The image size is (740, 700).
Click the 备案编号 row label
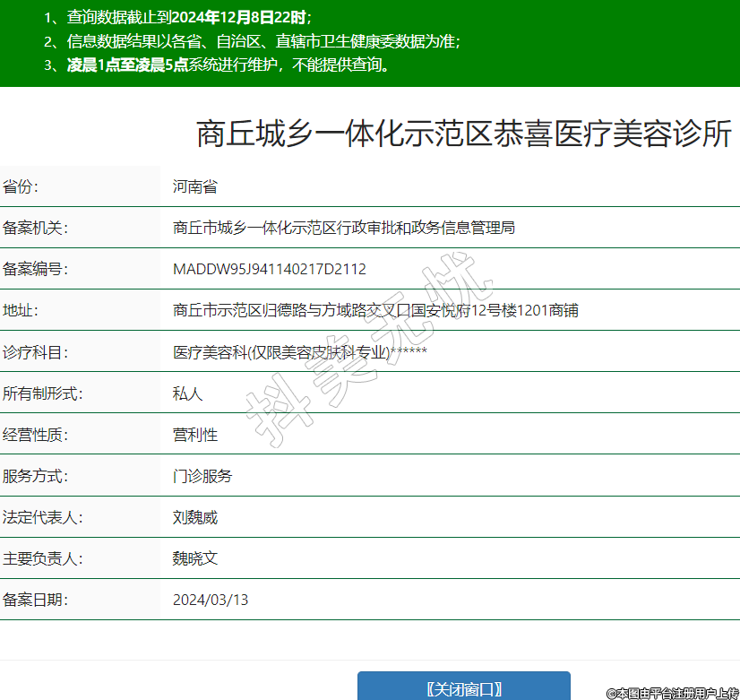[x=36, y=269]
